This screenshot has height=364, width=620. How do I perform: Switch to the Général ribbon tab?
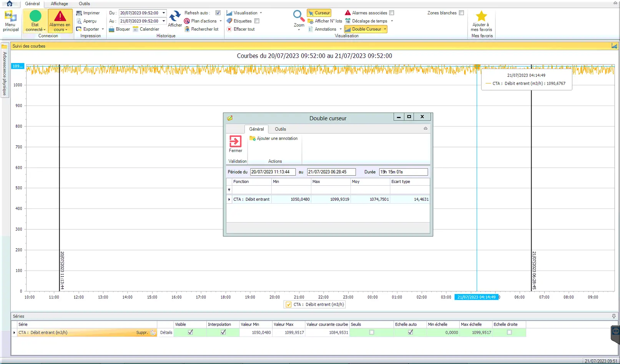(x=32, y=4)
